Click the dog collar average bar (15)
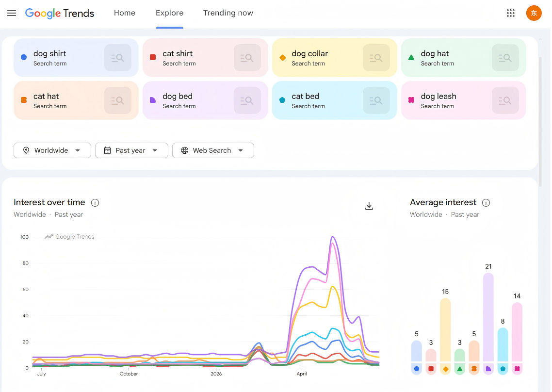The height and width of the screenshot is (392, 552). tap(445, 330)
